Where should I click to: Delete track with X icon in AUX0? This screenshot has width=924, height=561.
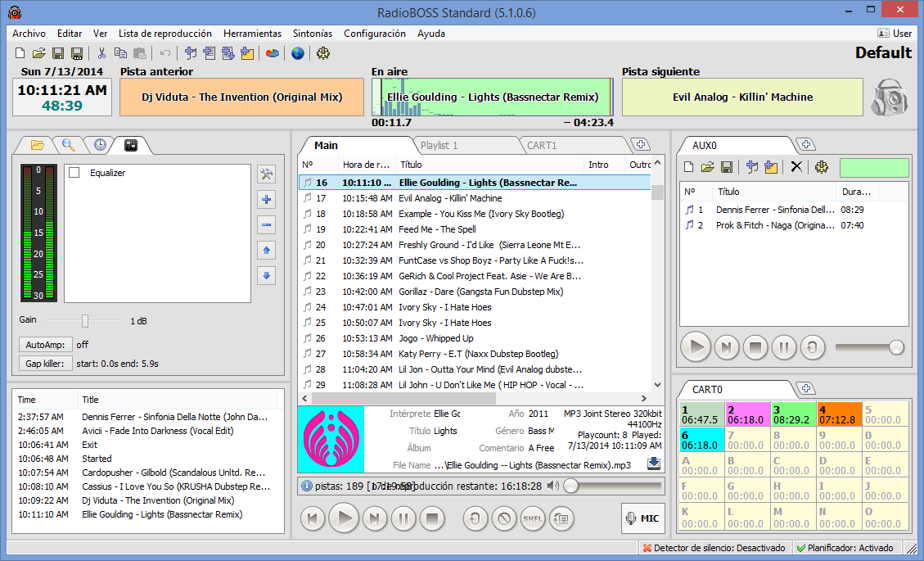click(x=796, y=167)
